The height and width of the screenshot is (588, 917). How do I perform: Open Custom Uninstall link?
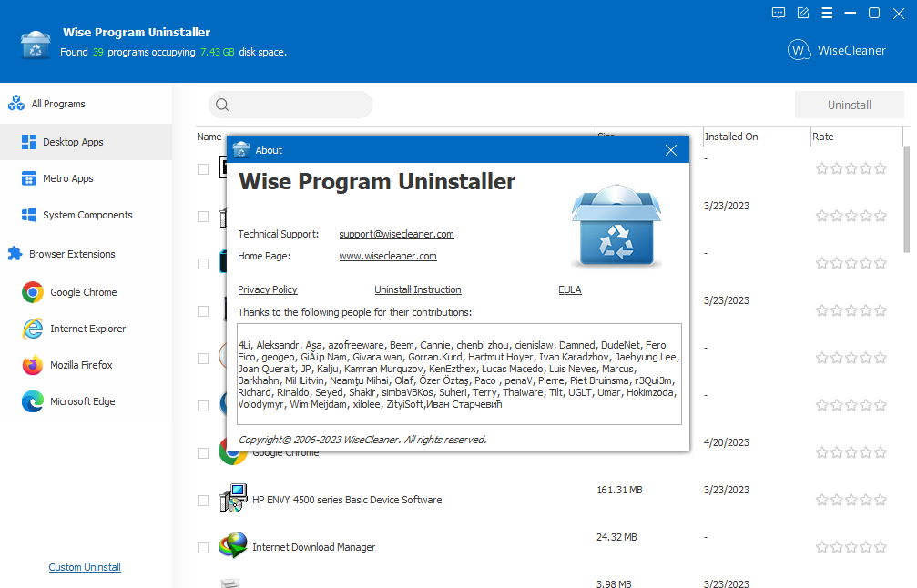85,567
